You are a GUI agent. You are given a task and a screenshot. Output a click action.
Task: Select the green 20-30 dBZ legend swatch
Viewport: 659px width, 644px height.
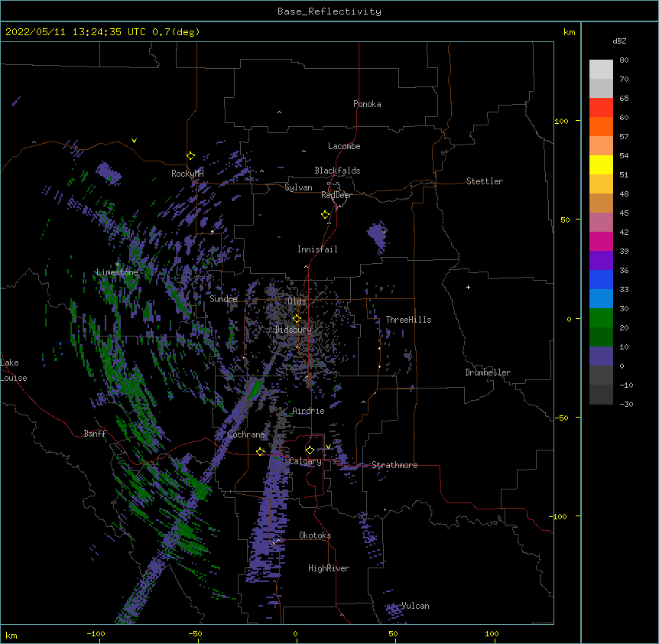pyautogui.click(x=601, y=318)
